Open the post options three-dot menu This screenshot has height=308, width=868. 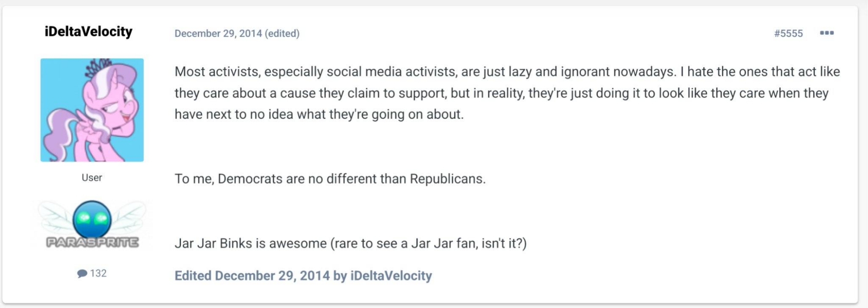pos(826,33)
